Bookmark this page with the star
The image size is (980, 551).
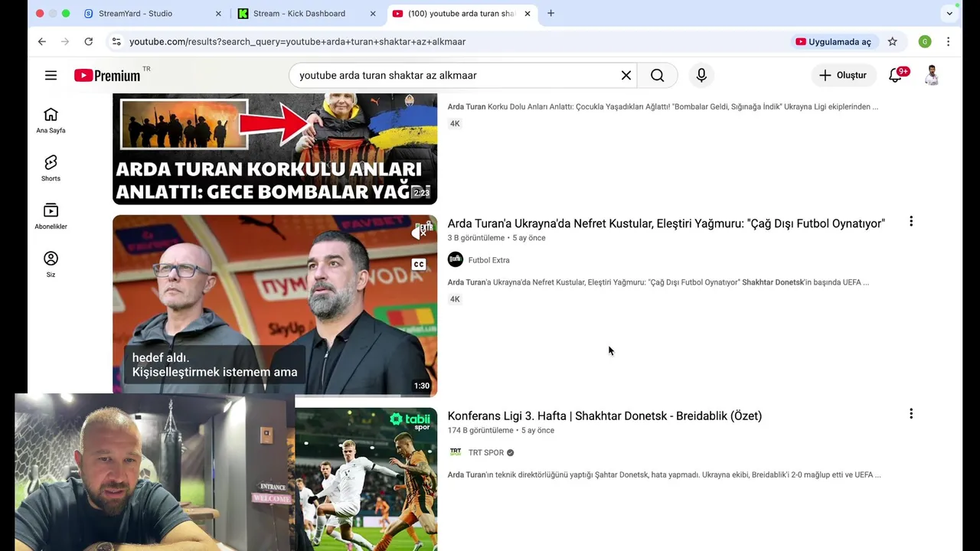893,41
